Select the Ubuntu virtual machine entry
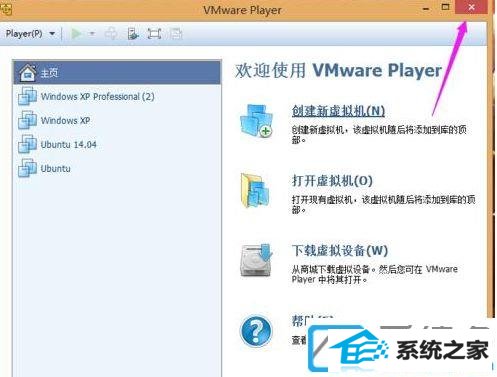Viewport: 497px width, 377px height. coord(117,168)
